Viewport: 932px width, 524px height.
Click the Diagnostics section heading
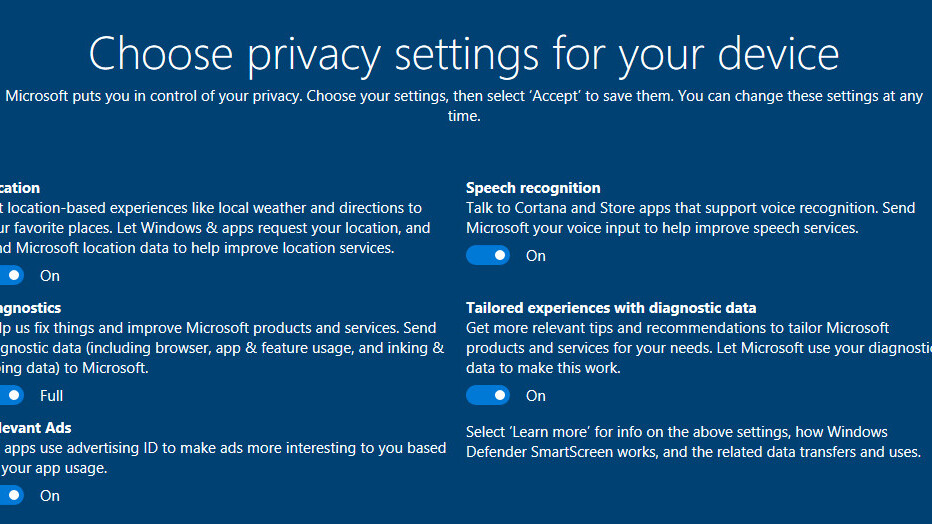tap(30, 308)
